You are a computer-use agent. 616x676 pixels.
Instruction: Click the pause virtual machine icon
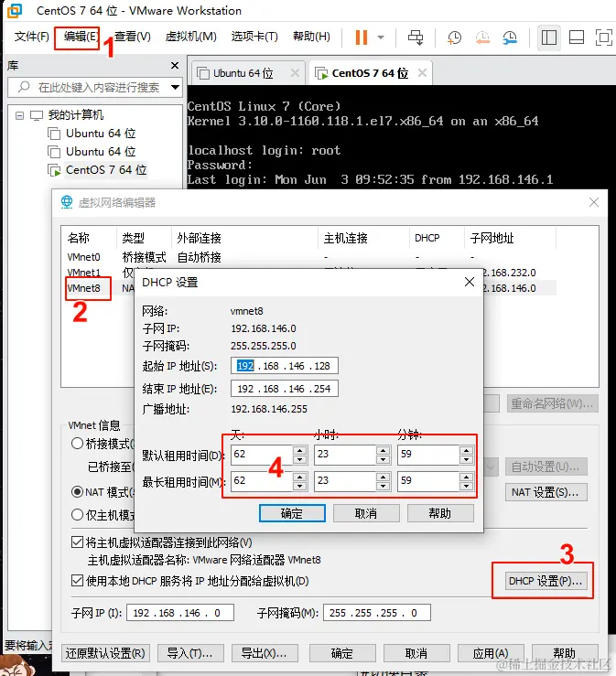(362, 38)
